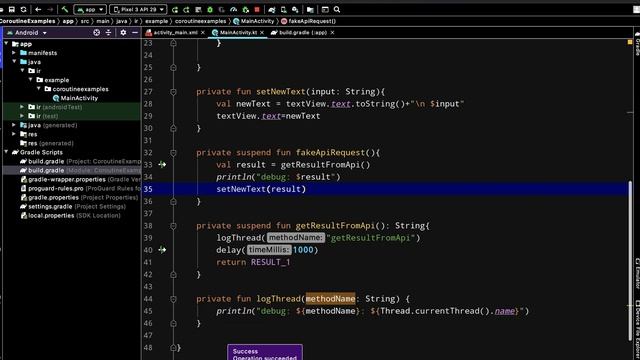Screen dimensions: 640x360
Task: Select MainActivity in project tree
Action: click(76, 98)
